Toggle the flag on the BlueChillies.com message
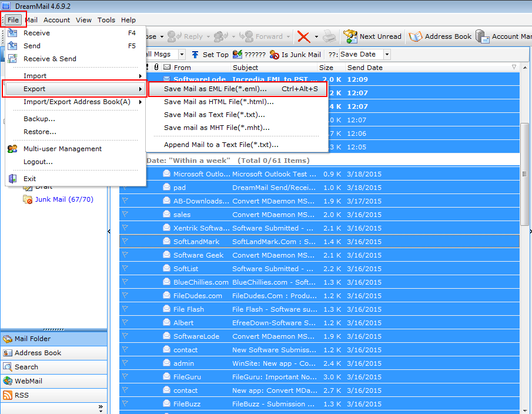Screen dimensions: 532x414 coord(125,282)
